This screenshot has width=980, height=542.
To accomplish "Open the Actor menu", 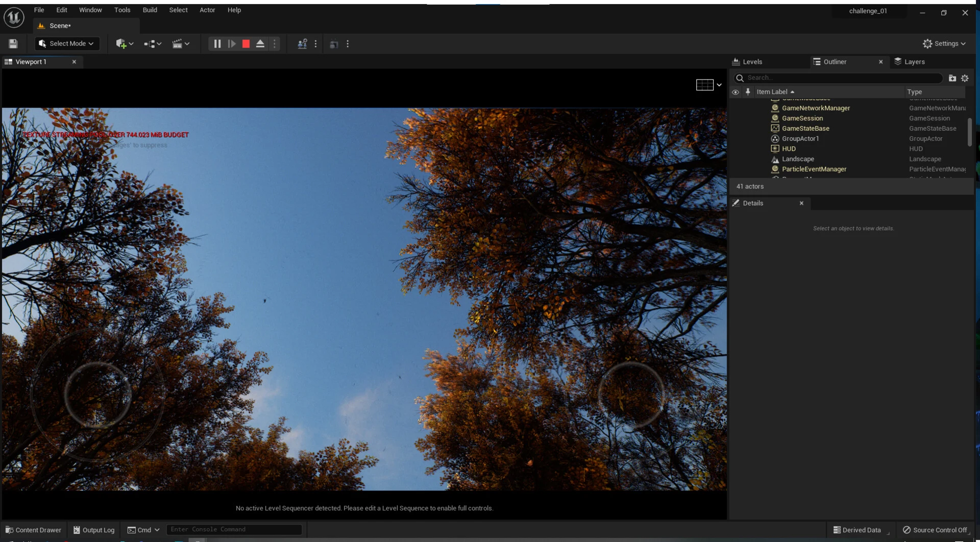I will click(x=207, y=10).
